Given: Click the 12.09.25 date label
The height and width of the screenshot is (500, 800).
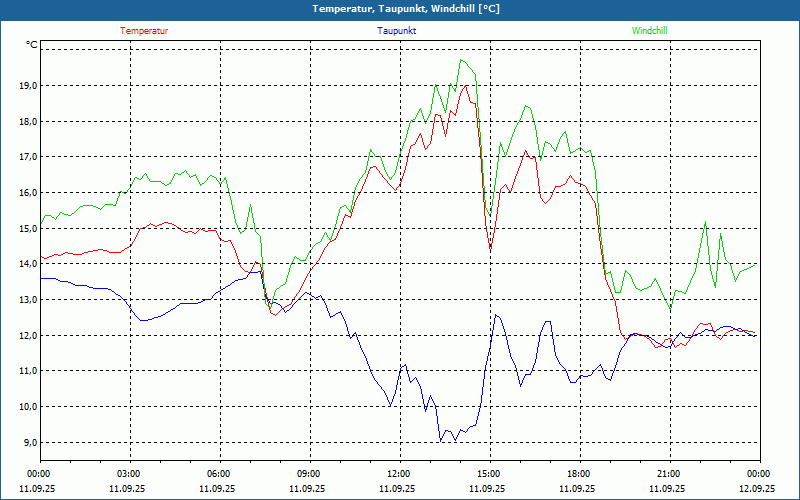Looking at the screenshot, I should point(757,489).
